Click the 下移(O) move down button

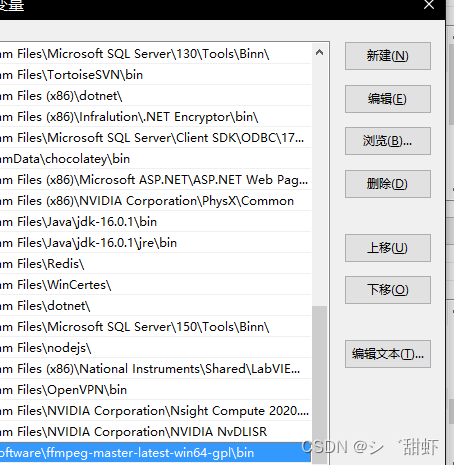pos(388,290)
